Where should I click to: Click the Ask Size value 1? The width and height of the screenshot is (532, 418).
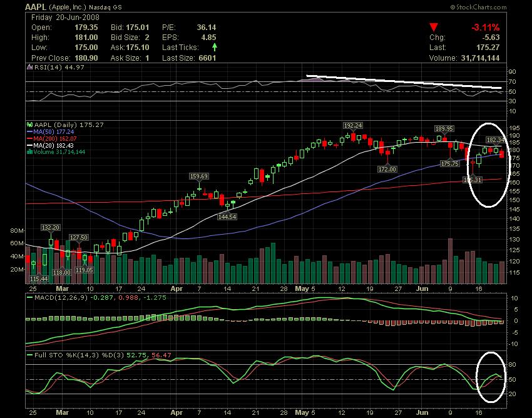147,58
